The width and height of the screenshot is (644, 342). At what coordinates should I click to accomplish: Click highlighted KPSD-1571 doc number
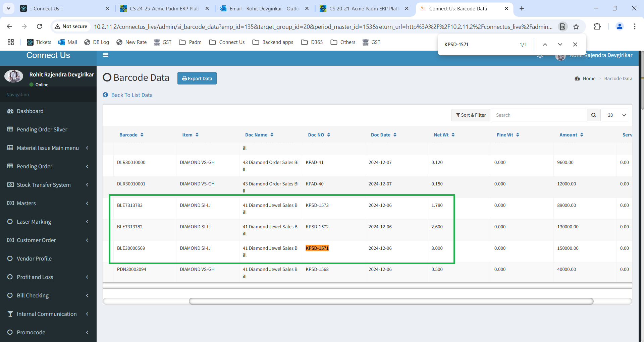pos(317,248)
